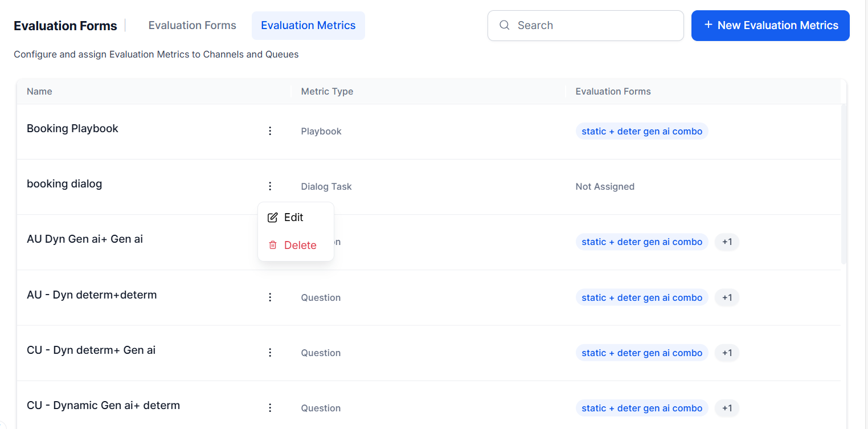Image resolution: width=868 pixels, height=429 pixels.
Task: Click New Evaluation Metrics button
Action: tap(770, 26)
